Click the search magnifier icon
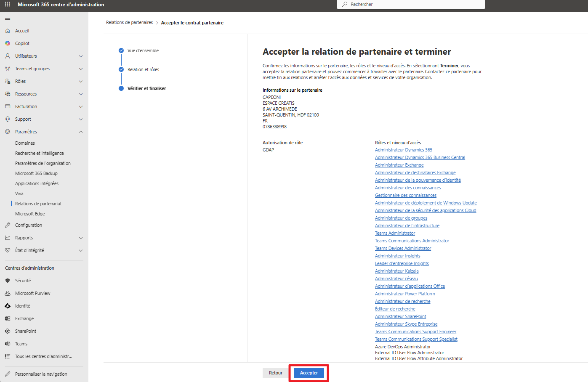Screen dimensions: 588x382 345,4
